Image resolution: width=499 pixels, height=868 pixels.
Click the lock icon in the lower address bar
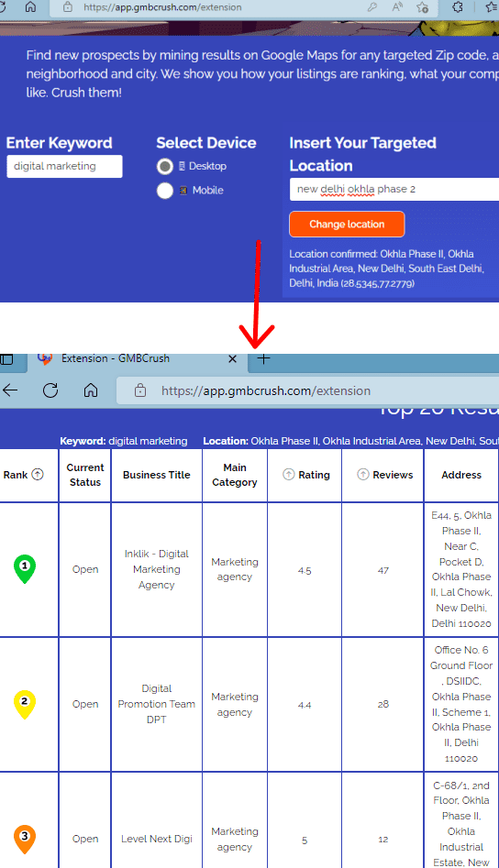[140, 390]
